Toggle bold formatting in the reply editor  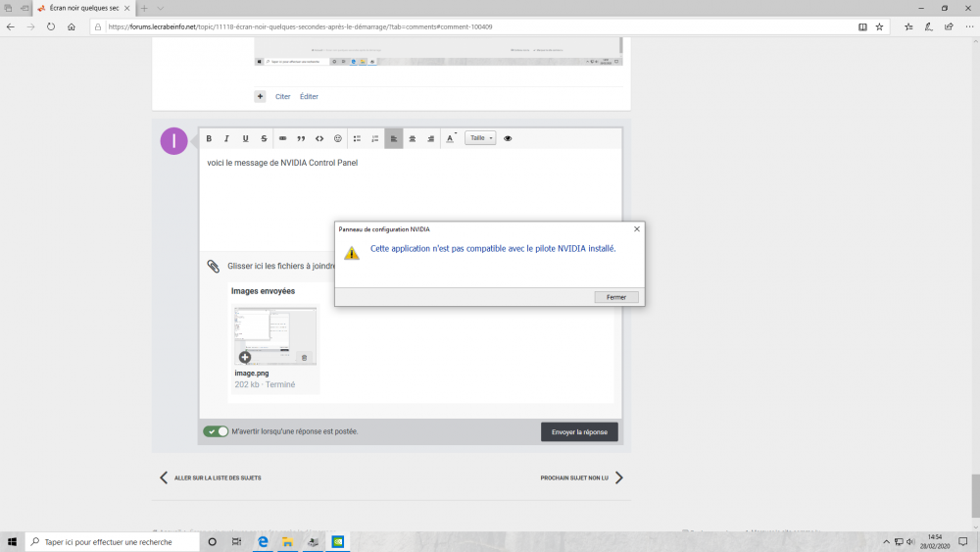coord(209,138)
